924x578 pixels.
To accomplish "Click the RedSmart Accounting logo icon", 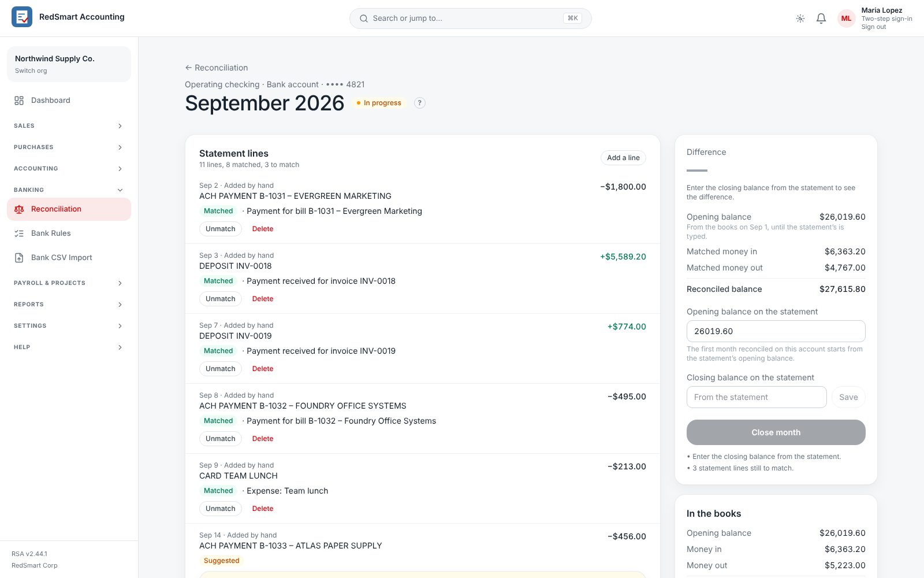I will (22, 17).
